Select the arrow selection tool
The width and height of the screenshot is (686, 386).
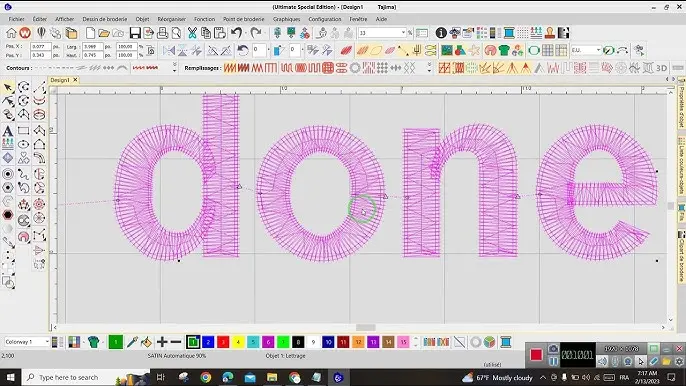pyautogui.click(x=8, y=88)
